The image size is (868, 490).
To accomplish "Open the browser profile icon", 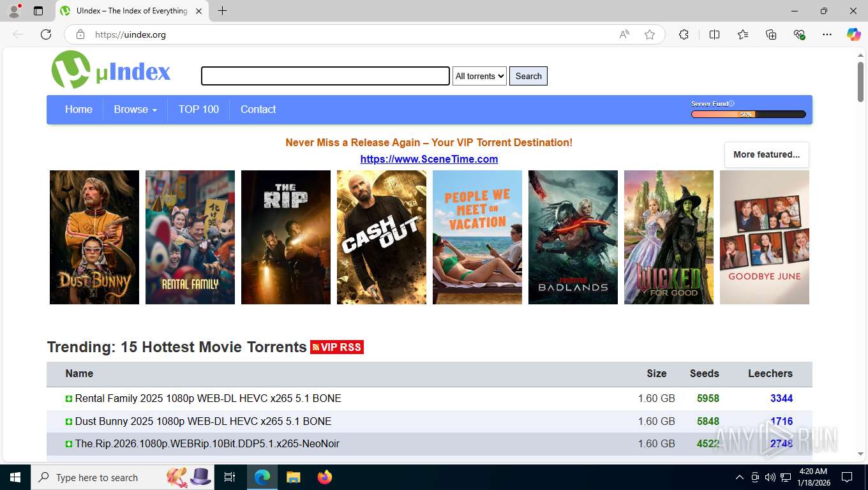I will point(13,11).
